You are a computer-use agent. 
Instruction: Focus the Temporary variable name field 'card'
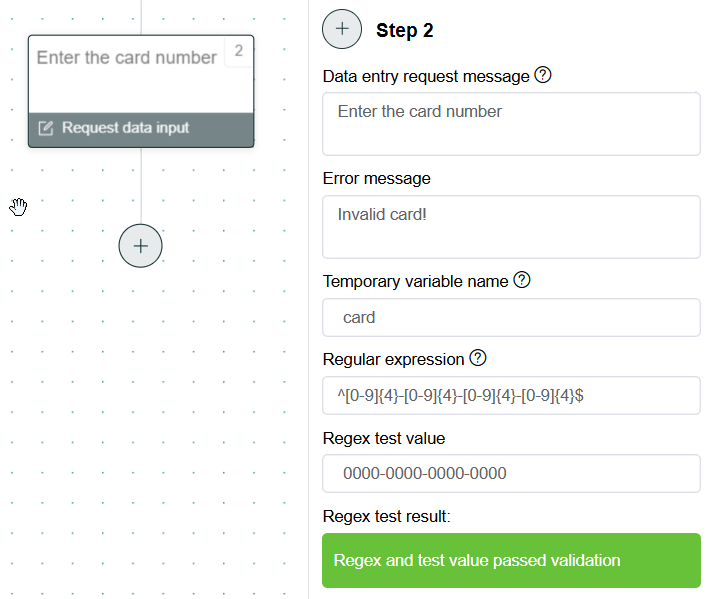(511, 317)
